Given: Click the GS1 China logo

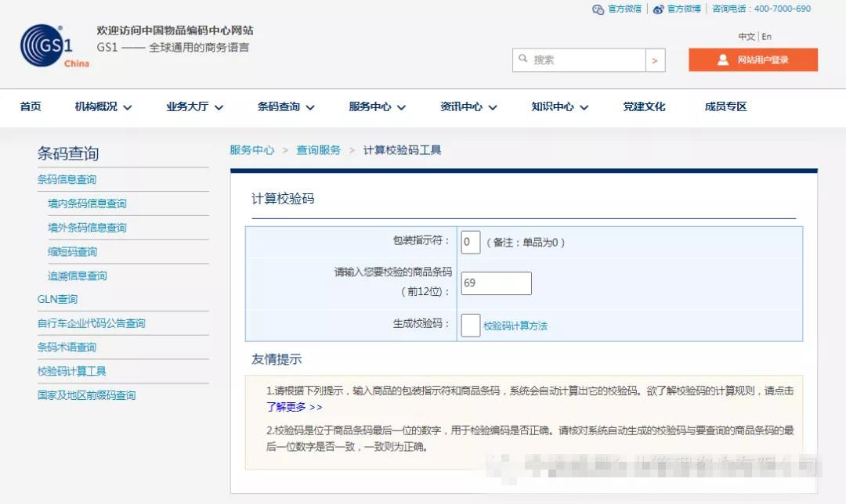Looking at the screenshot, I should point(44,47).
